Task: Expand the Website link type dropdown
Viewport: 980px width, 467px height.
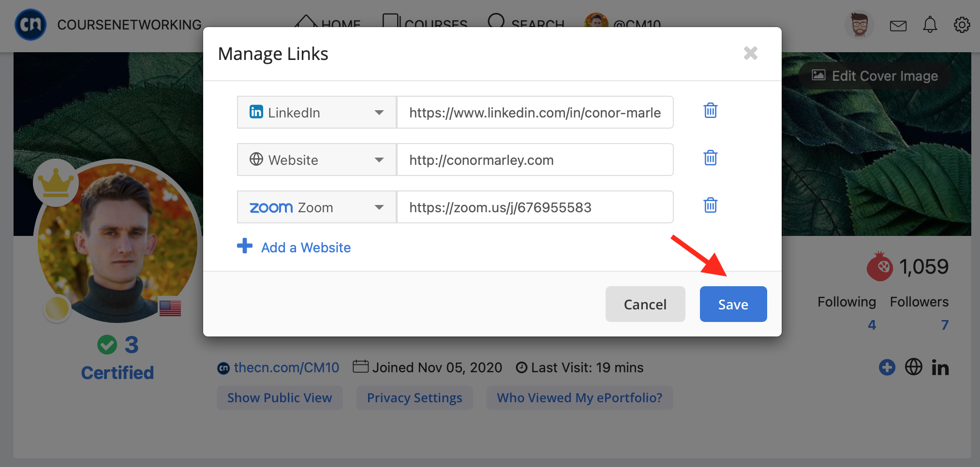Action: 317,160
